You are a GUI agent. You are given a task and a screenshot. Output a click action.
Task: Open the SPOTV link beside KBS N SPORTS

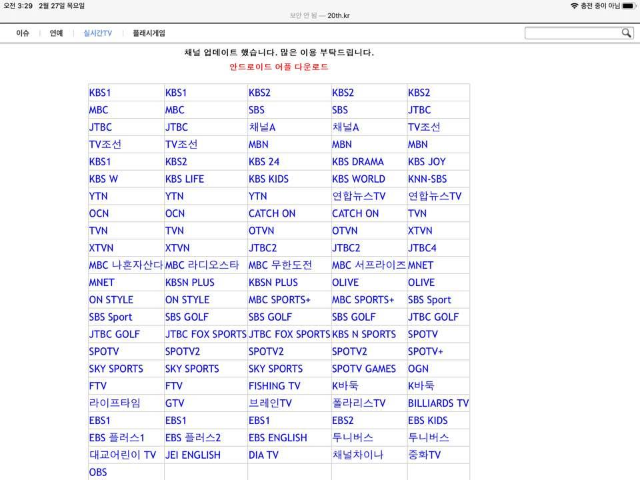[422, 334]
